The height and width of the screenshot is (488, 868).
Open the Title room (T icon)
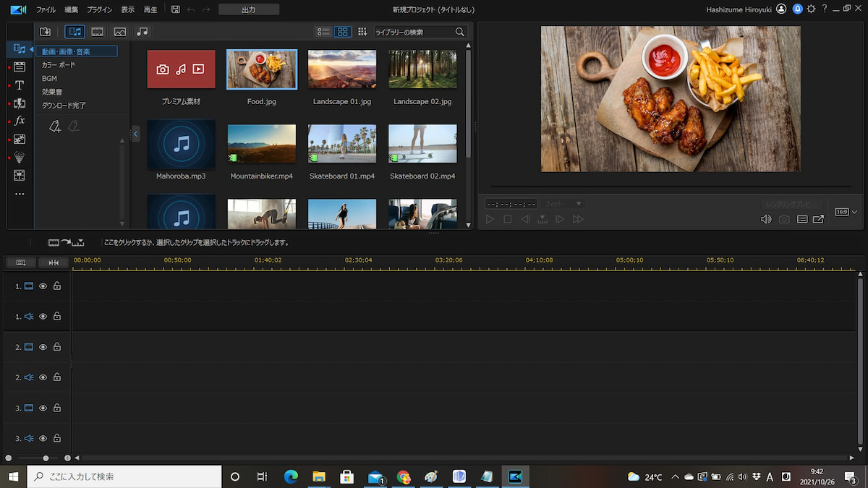tap(20, 85)
